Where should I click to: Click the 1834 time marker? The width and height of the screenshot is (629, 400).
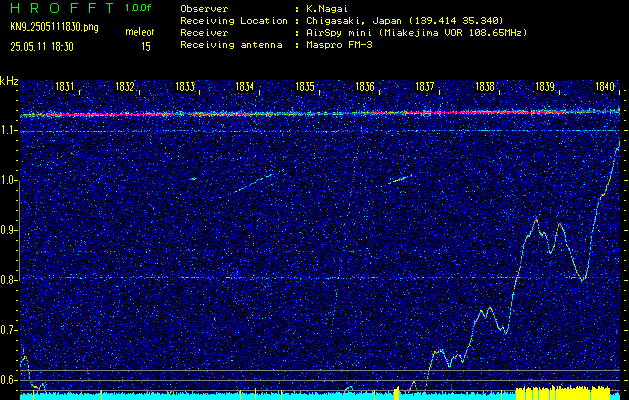click(244, 87)
